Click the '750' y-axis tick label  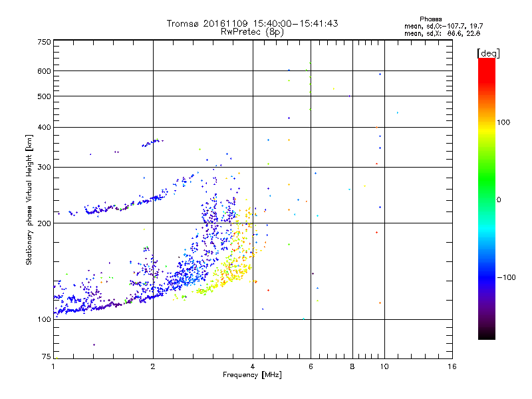click(45, 42)
